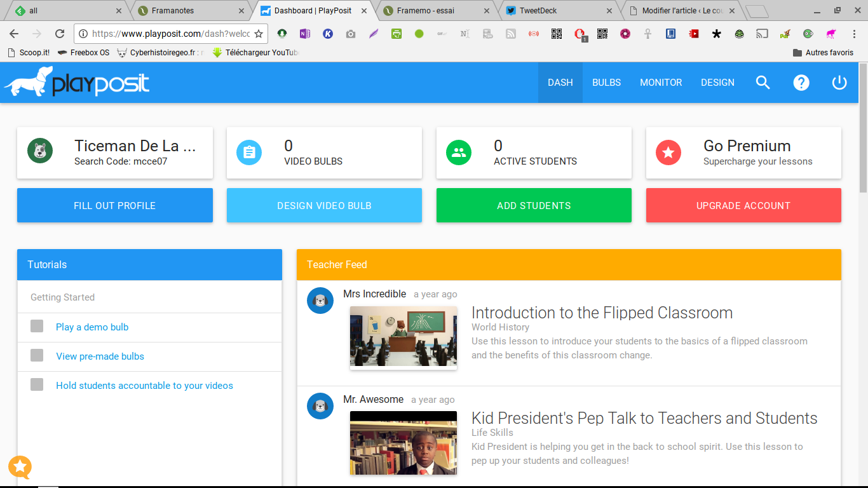The image size is (868, 488).
Task: Click the PlayPosit dachshund logo
Action: click(x=76, y=83)
